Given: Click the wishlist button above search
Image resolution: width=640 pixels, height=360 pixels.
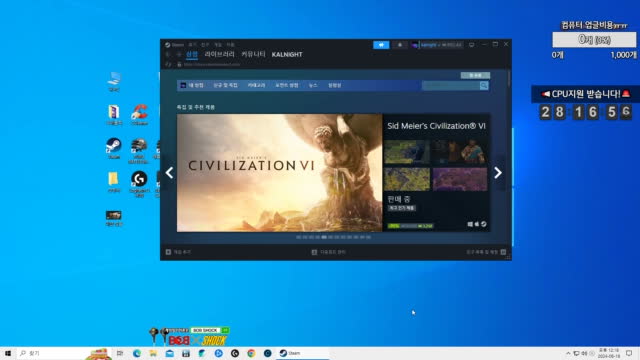Looking at the screenshot, I should coord(475,75).
